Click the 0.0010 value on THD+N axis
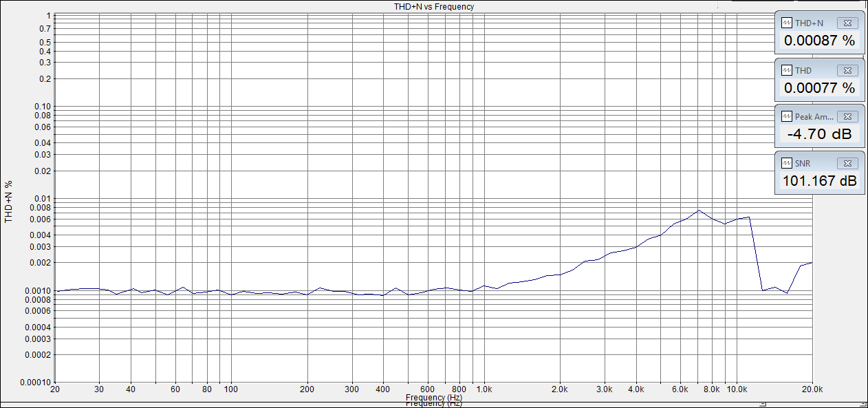The width and height of the screenshot is (868, 408). pyautogui.click(x=39, y=291)
